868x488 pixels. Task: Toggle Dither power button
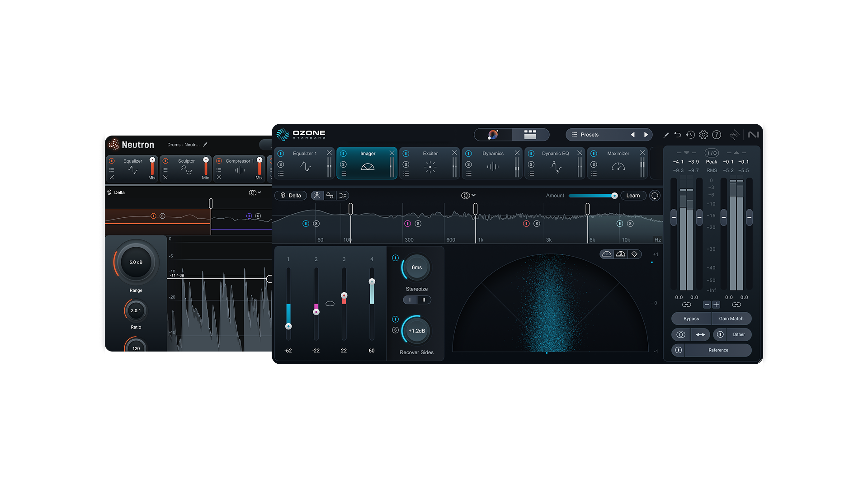[720, 334]
